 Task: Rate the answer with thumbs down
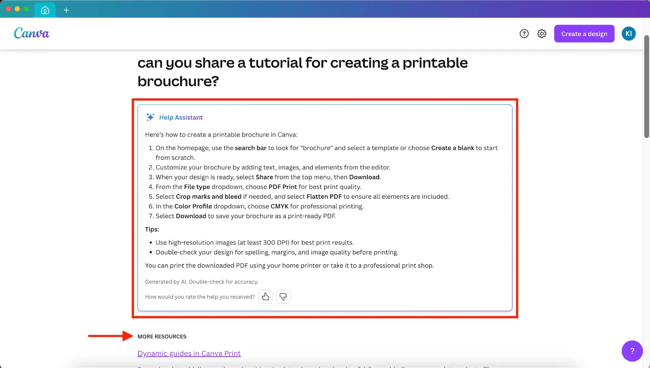283,297
